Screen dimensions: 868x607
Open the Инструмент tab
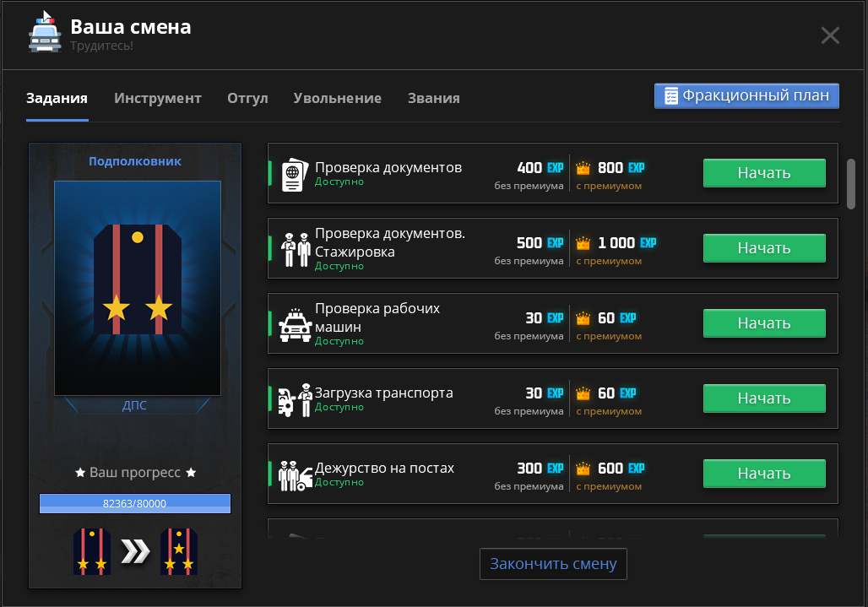(x=158, y=98)
